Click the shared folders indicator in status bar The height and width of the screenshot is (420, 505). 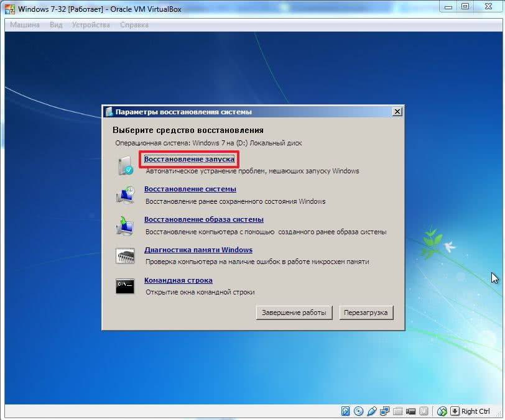(398, 411)
